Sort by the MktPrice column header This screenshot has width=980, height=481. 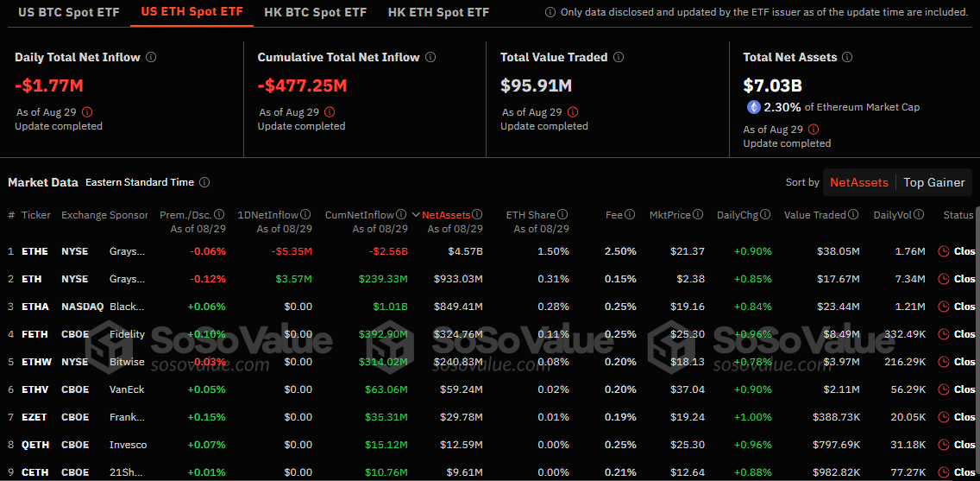pos(670,214)
